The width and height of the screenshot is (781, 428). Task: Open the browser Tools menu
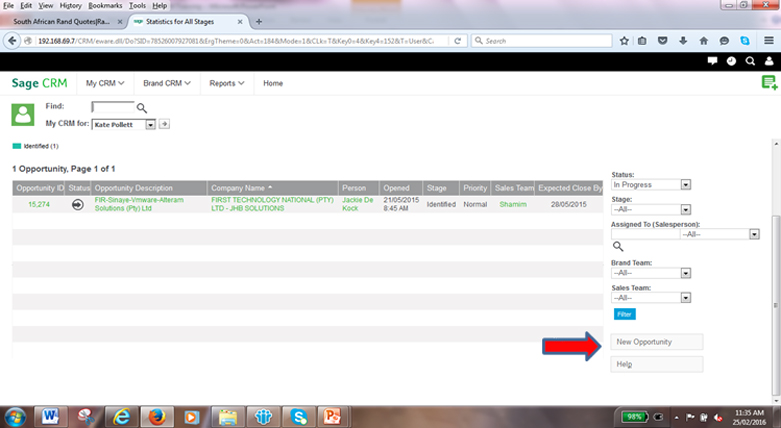(x=137, y=5)
